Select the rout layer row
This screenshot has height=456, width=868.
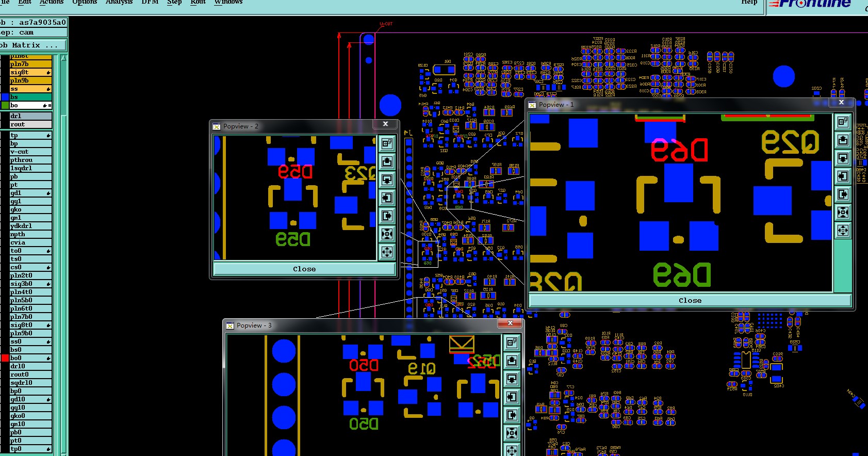(x=31, y=124)
